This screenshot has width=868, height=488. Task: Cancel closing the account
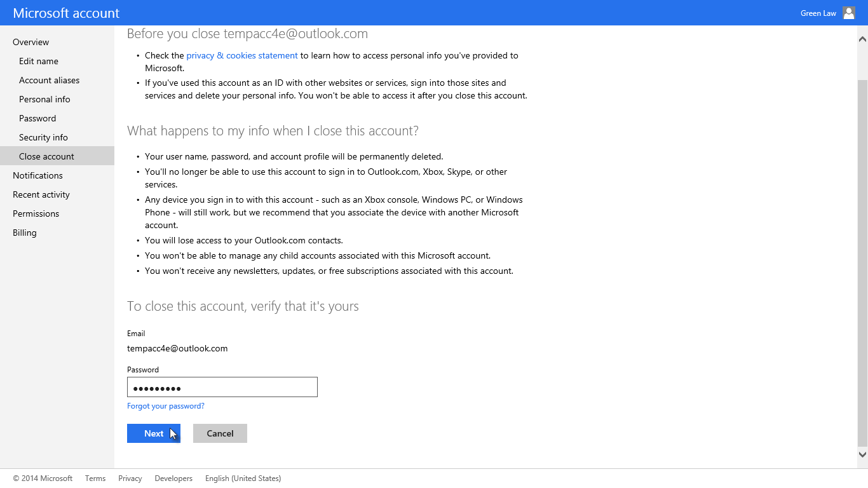click(x=220, y=433)
